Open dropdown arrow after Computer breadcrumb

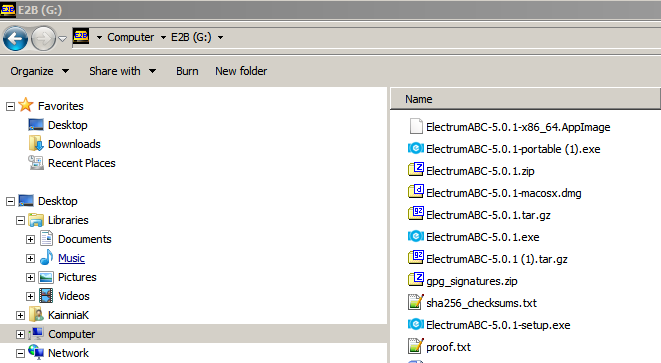click(163, 38)
